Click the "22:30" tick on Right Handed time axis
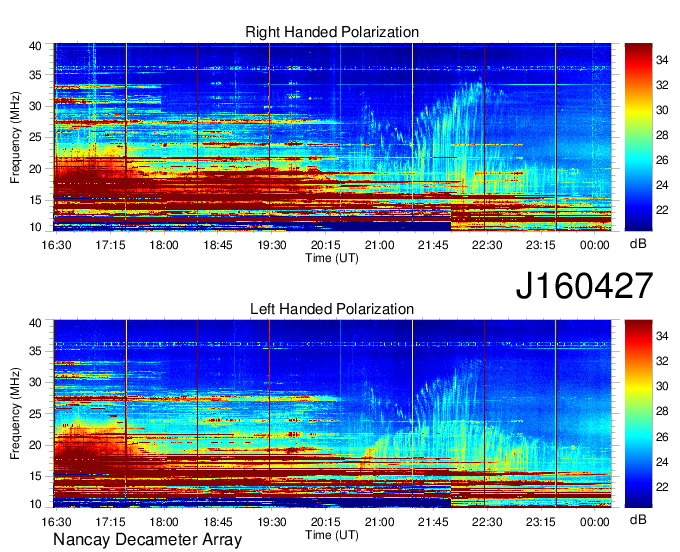The image size is (680, 552). click(487, 245)
